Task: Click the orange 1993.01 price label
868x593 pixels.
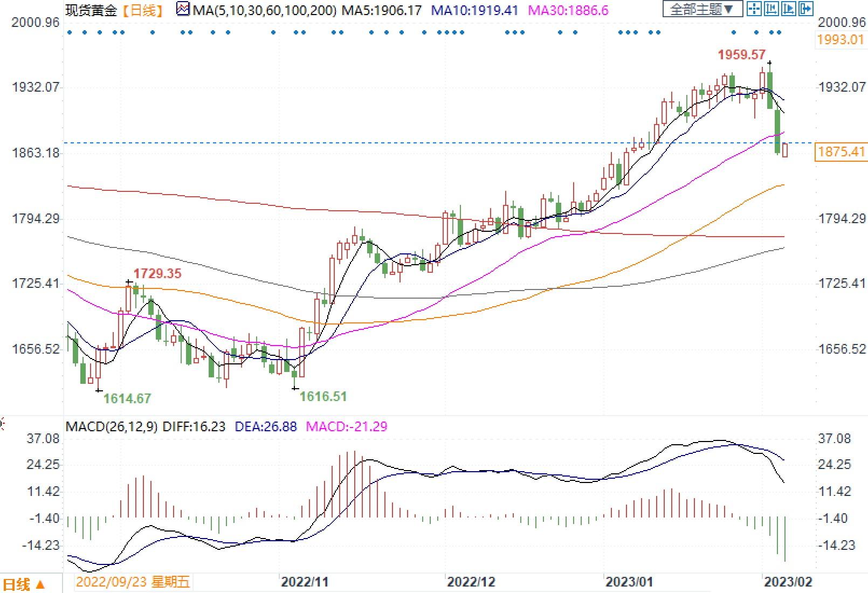Action: click(x=840, y=39)
